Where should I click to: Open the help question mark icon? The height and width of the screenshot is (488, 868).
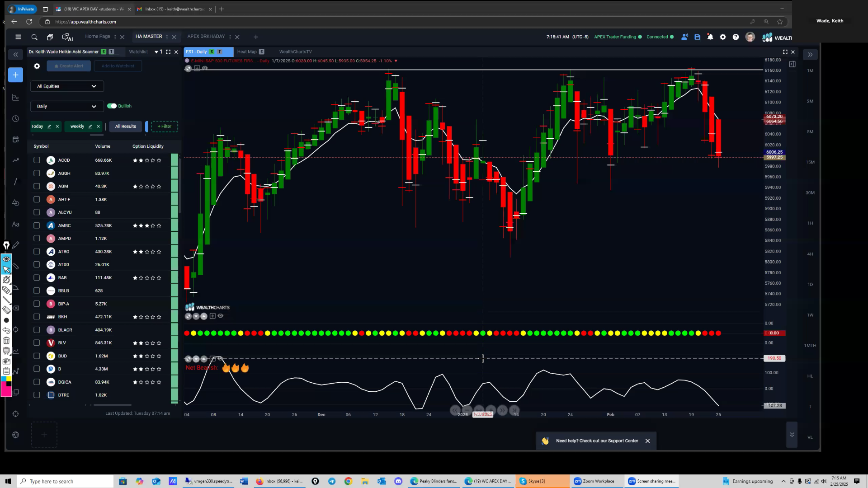(x=736, y=37)
